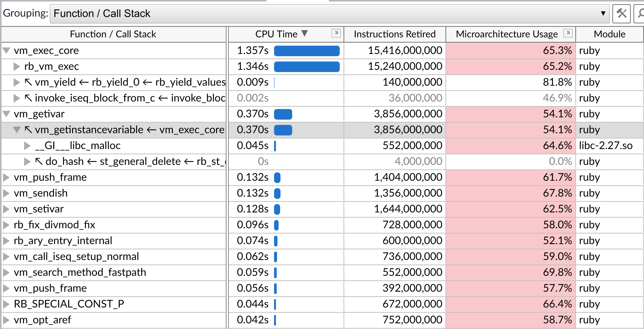
Task: Click the 15,240,000,000 instructions cell
Action: coord(395,66)
